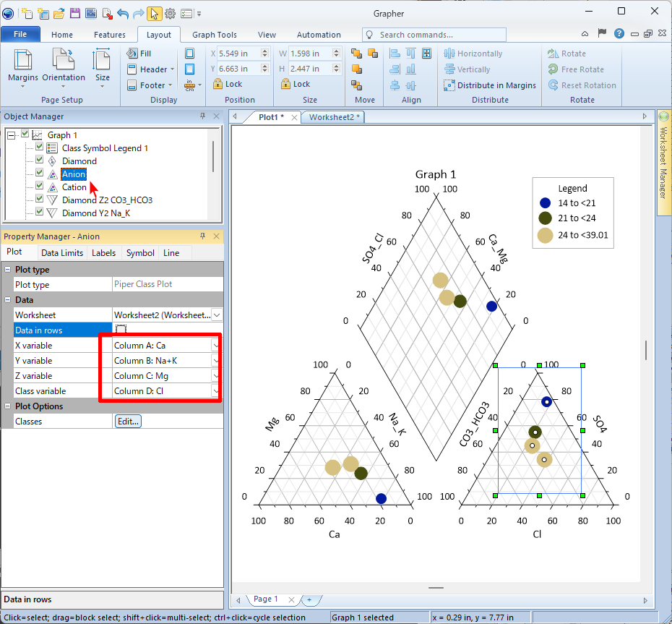
Task: Open the Help question mark icon
Action: pyautogui.click(x=619, y=34)
